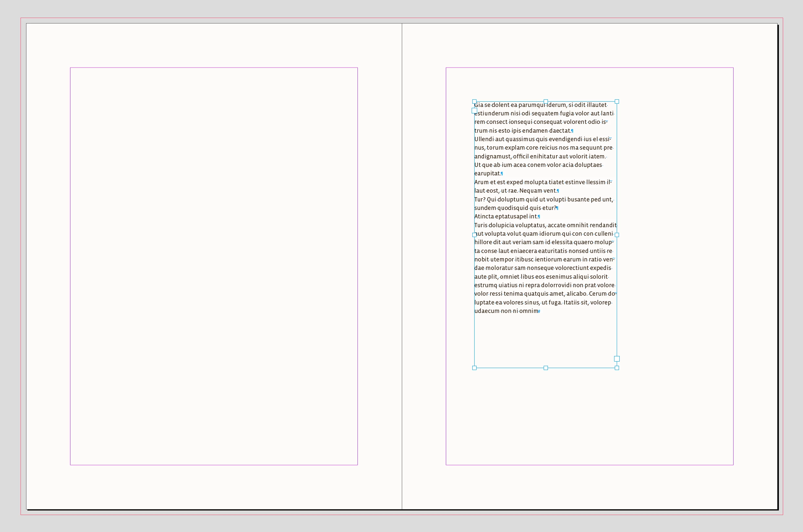The image size is (803, 532).
Task: Click the word "Gia" at the text start
Action: [x=479, y=105]
